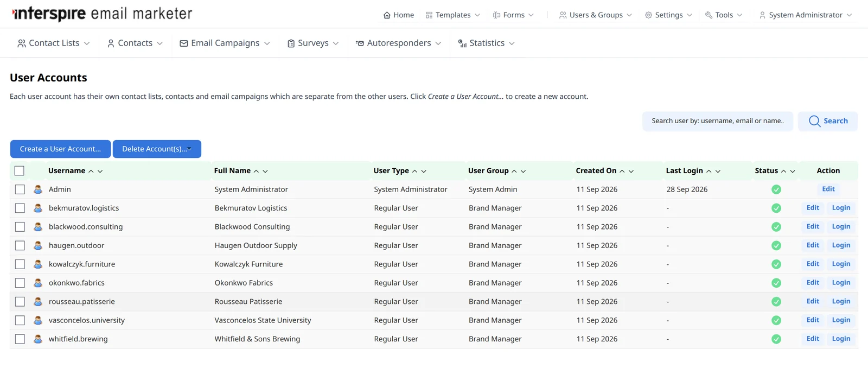Click Edit for haugen.outdoor
868x368 pixels.
coord(813,245)
